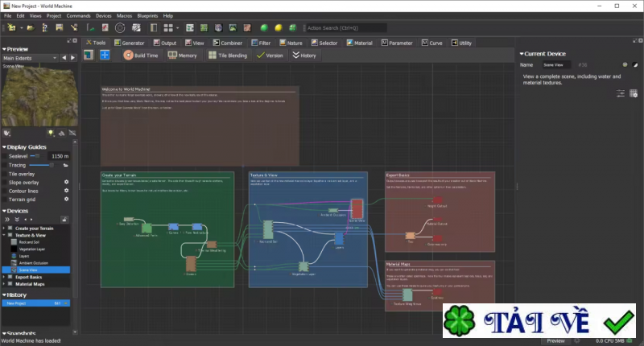644x346 pixels.
Task: Click the History tool in toolbar
Action: (x=304, y=56)
